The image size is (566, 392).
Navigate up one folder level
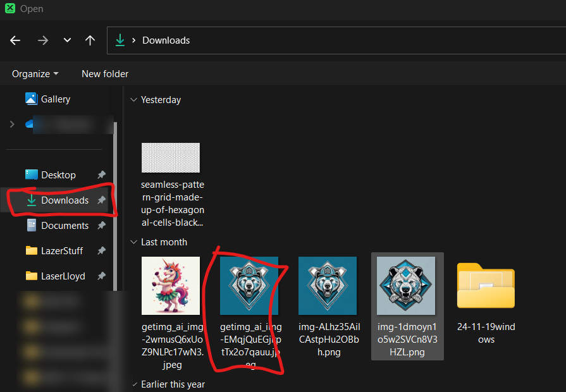point(90,40)
